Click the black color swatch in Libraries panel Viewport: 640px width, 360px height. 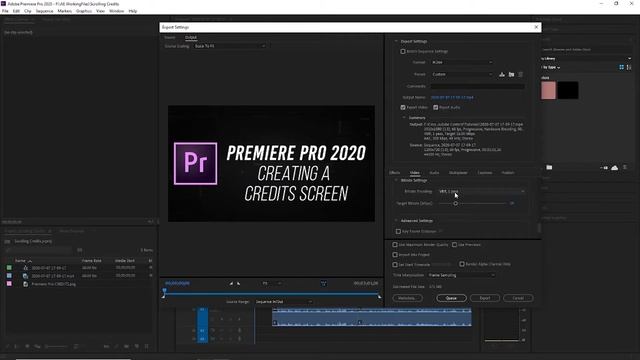568,90
